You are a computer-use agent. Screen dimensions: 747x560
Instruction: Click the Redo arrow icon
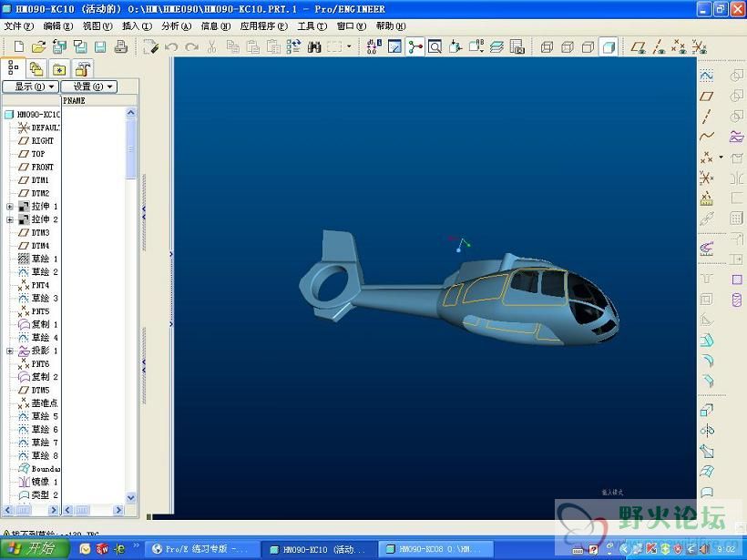point(191,46)
